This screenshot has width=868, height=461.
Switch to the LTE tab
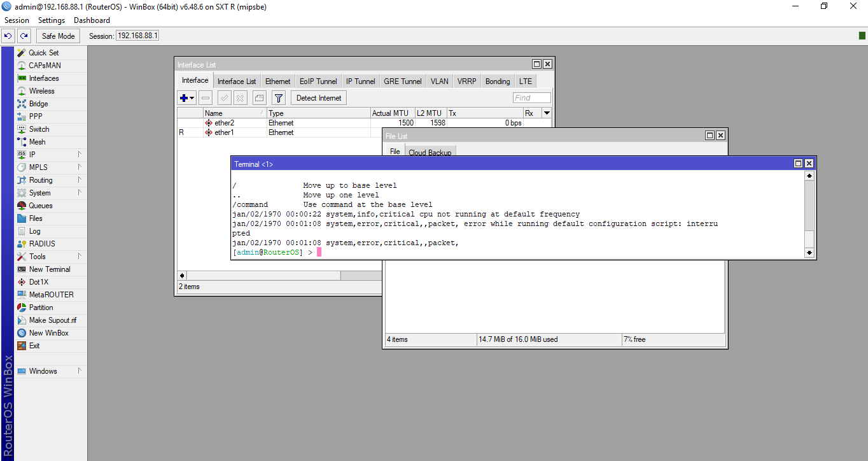[x=525, y=82]
